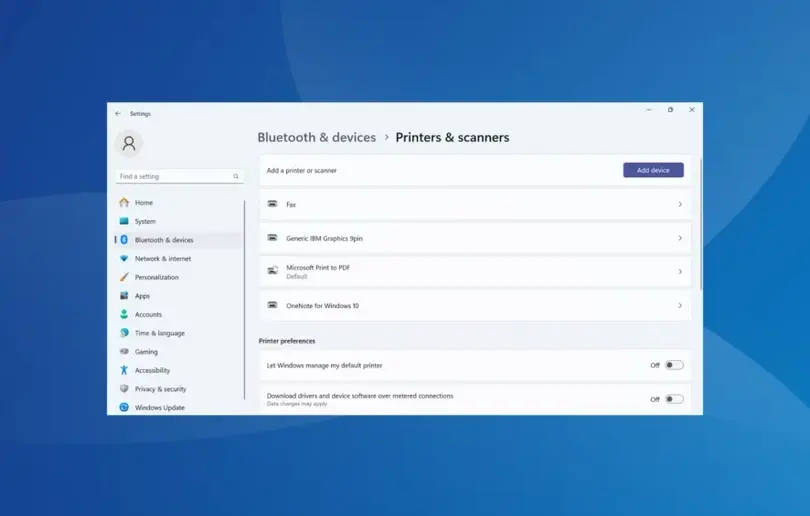Go to Network & internet settings
The width and height of the screenshot is (810, 516).
[x=179, y=258]
